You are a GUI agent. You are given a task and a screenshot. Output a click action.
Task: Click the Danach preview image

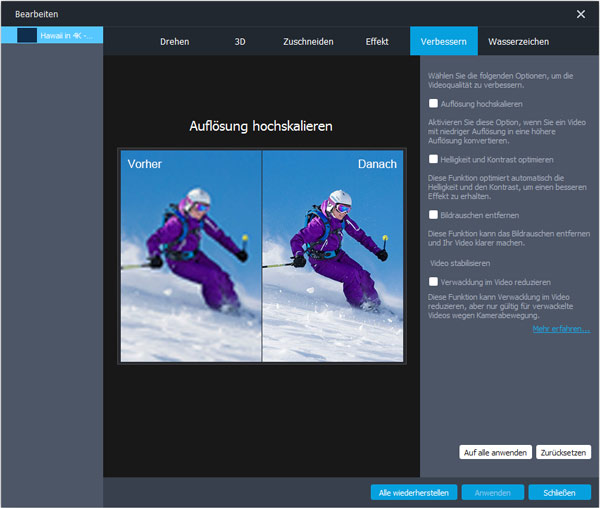point(331,256)
